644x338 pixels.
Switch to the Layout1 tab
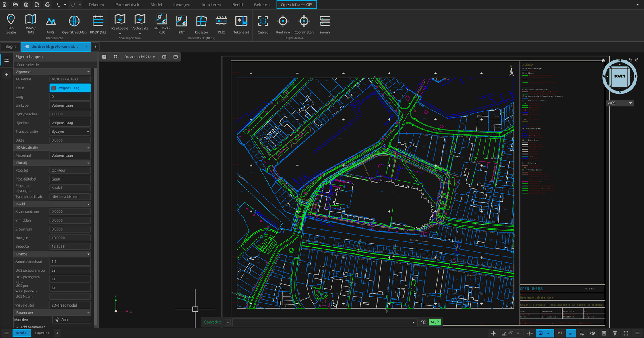coord(42,333)
